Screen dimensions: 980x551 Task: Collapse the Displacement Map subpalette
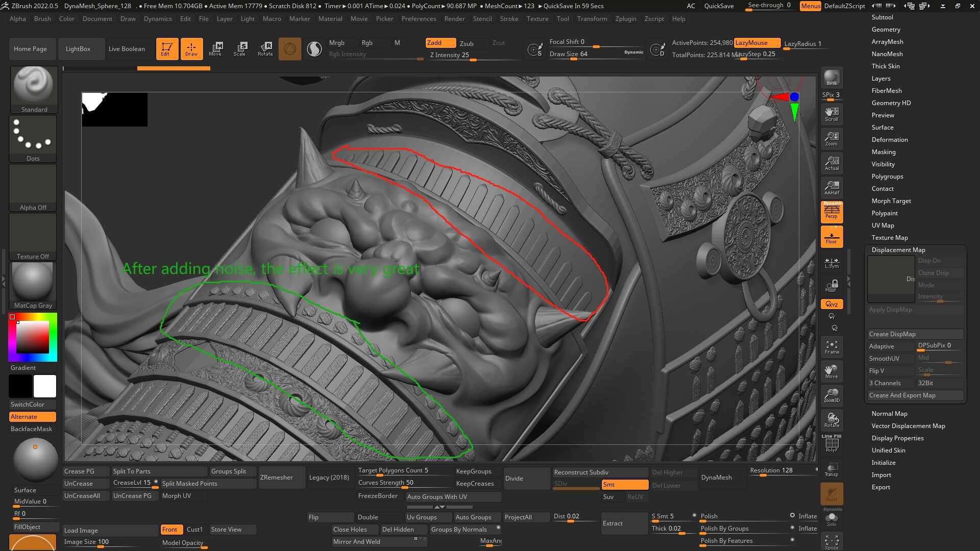(898, 250)
